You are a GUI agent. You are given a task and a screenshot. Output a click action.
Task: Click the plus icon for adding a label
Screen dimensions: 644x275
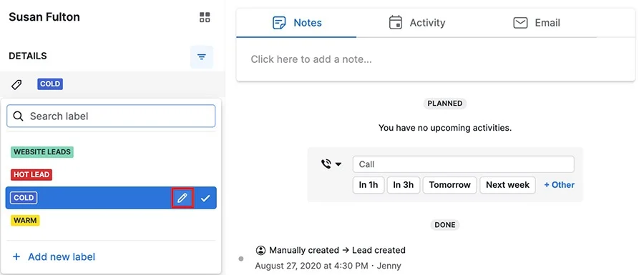(x=16, y=257)
